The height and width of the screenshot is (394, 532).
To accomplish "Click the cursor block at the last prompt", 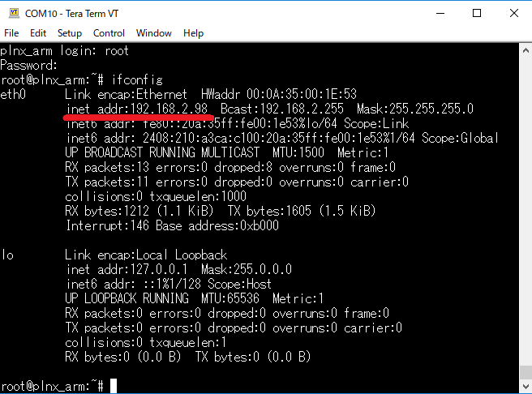I will pos(113,386).
